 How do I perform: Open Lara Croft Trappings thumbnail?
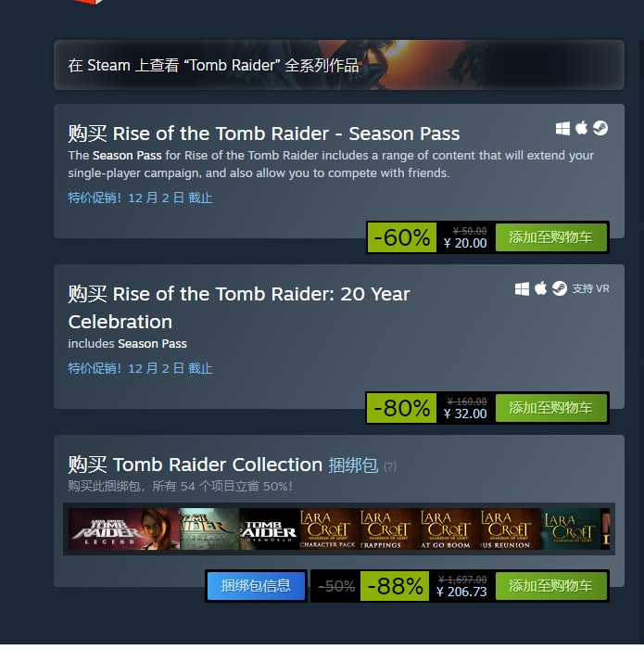tap(389, 529)
